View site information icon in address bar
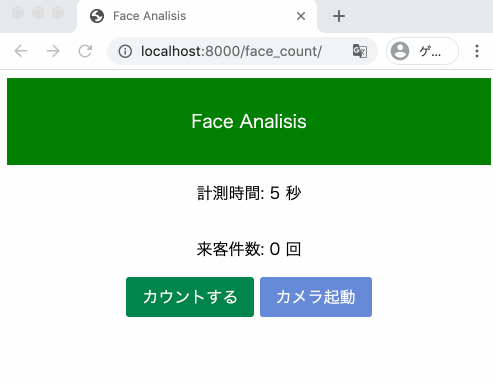 click(x=125, y=51)
